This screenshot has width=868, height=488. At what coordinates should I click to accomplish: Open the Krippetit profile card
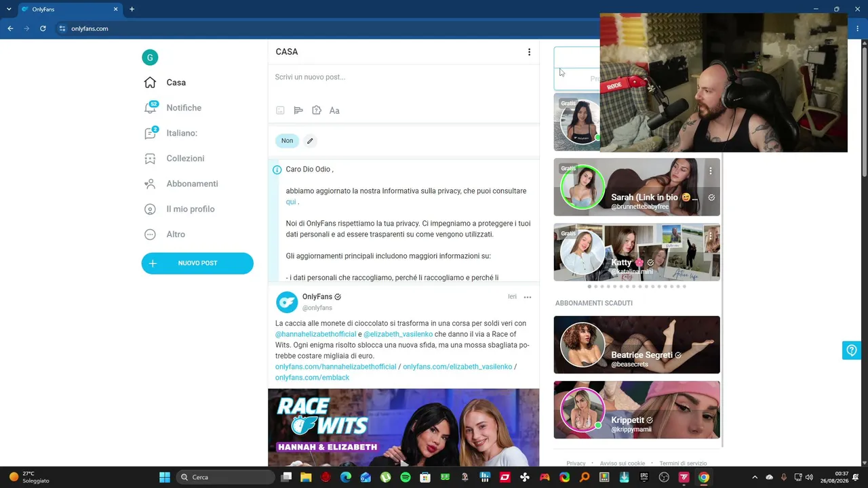pos(637,410)
